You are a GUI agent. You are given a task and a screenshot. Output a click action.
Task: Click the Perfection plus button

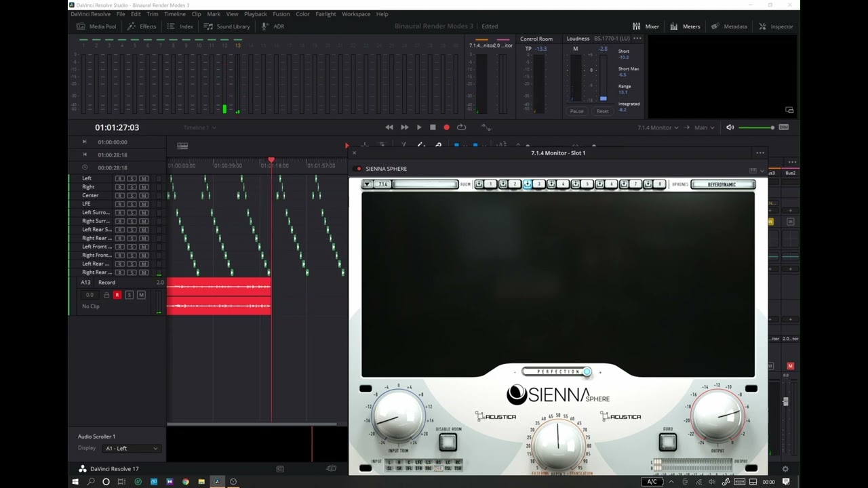pos(600,372)
